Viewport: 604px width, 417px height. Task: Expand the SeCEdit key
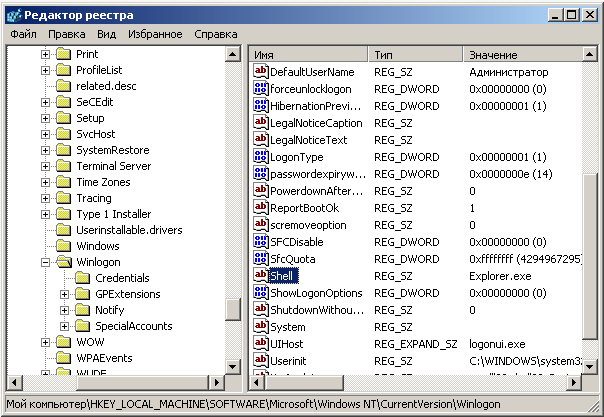click(x=45, y=102)
